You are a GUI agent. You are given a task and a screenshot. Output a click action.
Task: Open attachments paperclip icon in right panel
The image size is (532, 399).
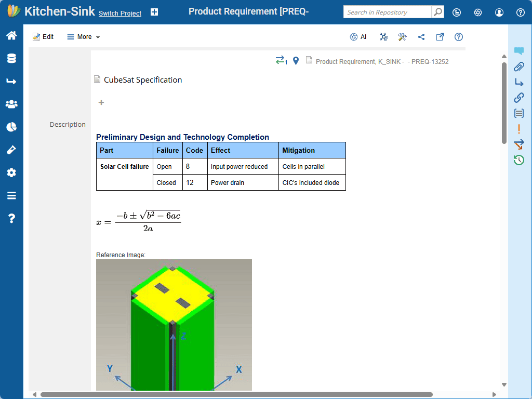[518, 66]
